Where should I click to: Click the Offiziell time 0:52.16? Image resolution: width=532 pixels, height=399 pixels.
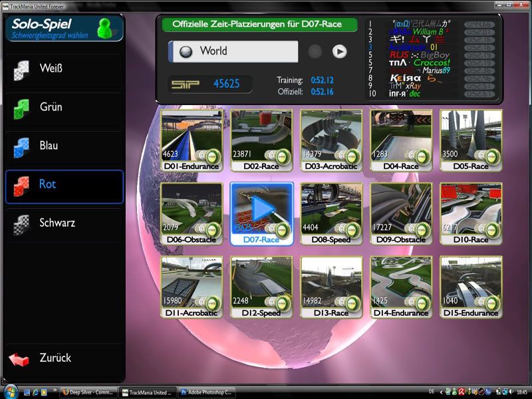click(323, 92)
